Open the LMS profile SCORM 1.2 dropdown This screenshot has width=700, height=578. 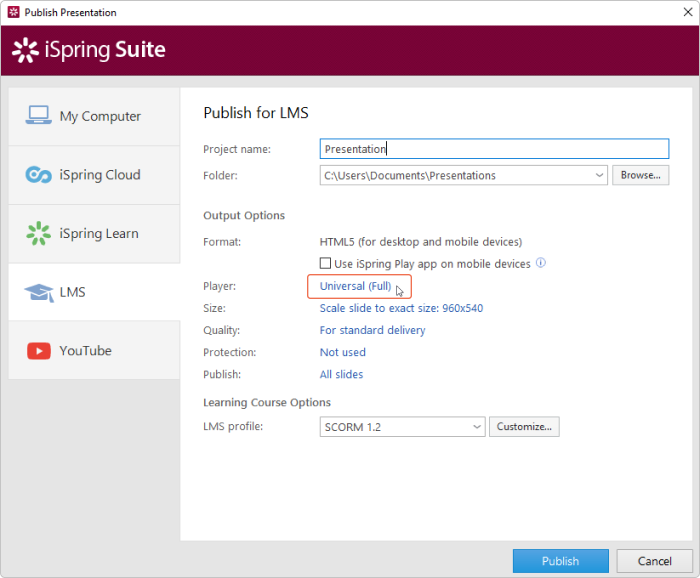[402, 427]
